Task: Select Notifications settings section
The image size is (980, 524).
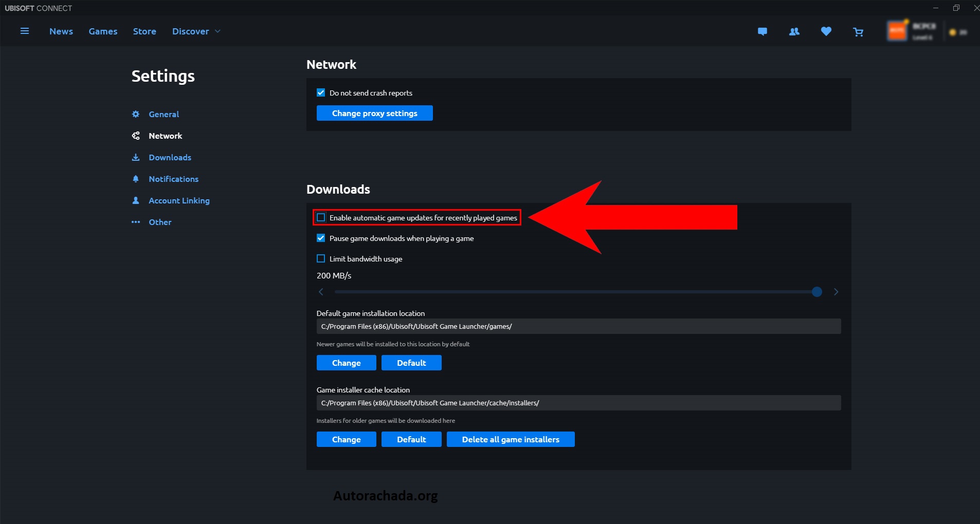Action: 174,179
